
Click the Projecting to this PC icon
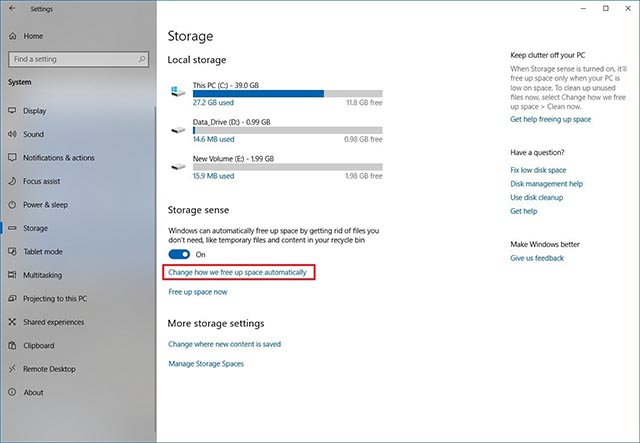click(12, 298)
